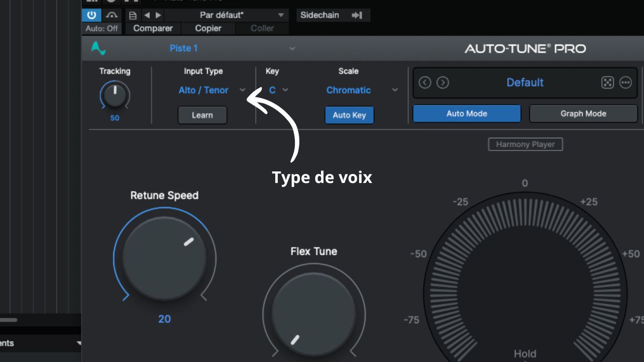Click the horizontal scrollbar in left panel

[x=9, y=320]
